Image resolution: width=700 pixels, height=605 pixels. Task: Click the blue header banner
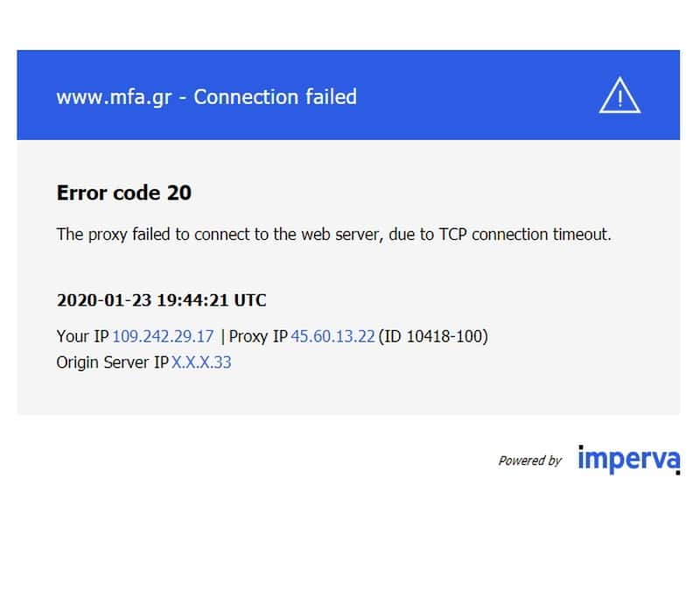(x=348, y=95)
